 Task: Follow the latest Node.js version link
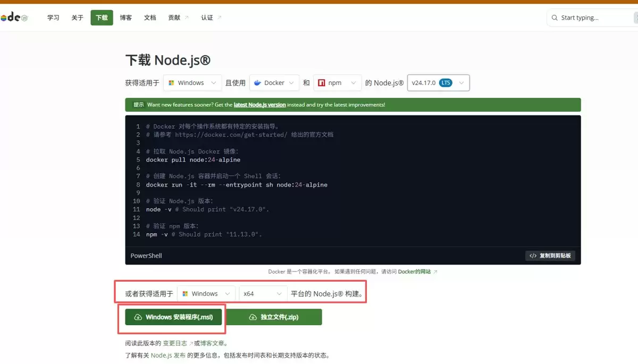click(x=259, y=105)
